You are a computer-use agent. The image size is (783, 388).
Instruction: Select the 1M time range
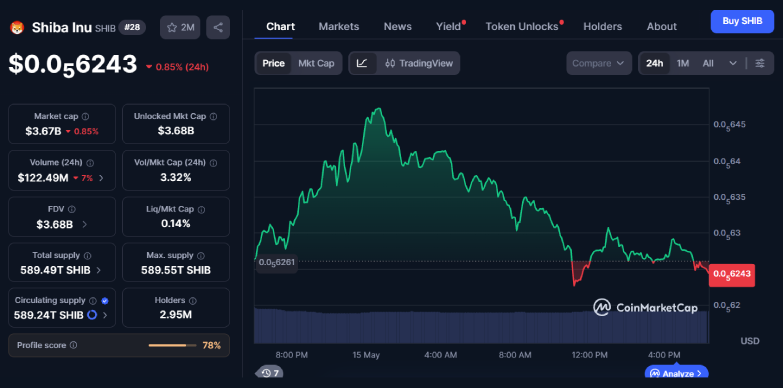tap(683, 63)
